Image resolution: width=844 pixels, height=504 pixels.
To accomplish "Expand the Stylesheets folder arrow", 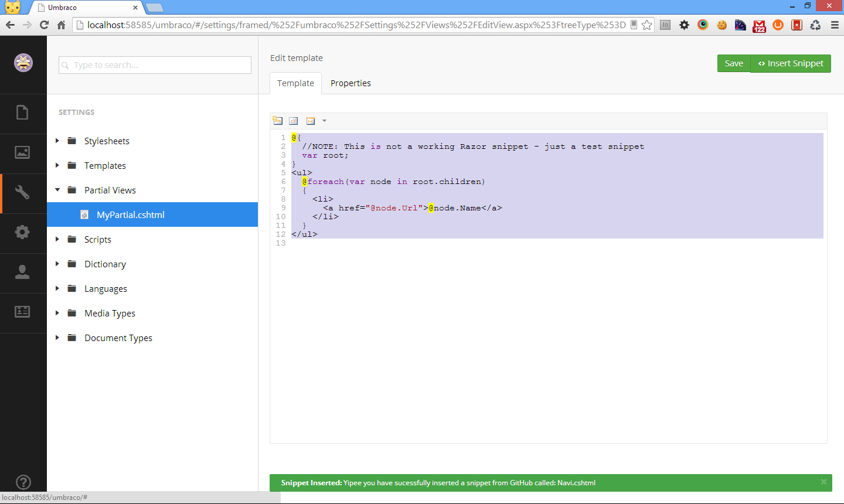I will [57, 141].
